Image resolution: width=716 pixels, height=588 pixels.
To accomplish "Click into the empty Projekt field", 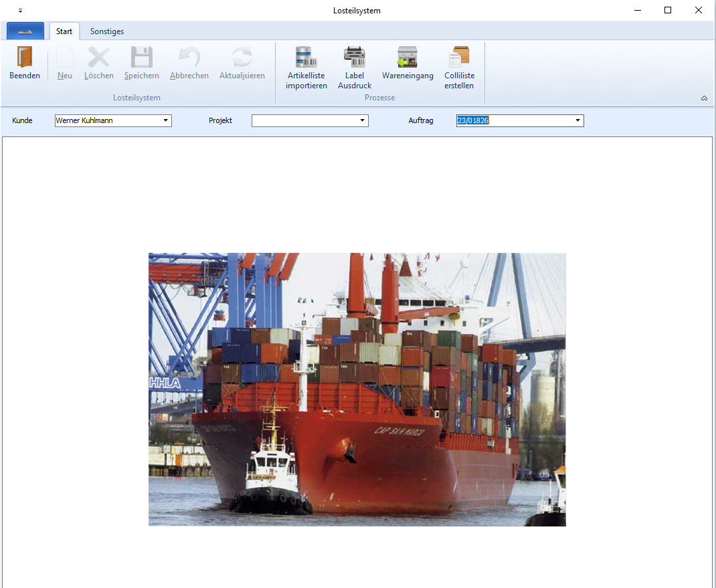I will 310,120.
